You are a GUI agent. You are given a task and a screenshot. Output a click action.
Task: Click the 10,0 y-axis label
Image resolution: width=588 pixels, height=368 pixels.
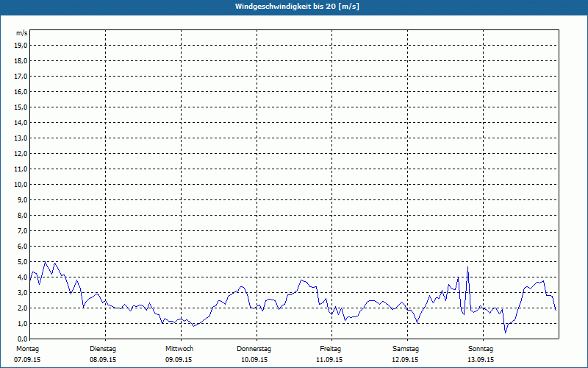coord(21,185)
